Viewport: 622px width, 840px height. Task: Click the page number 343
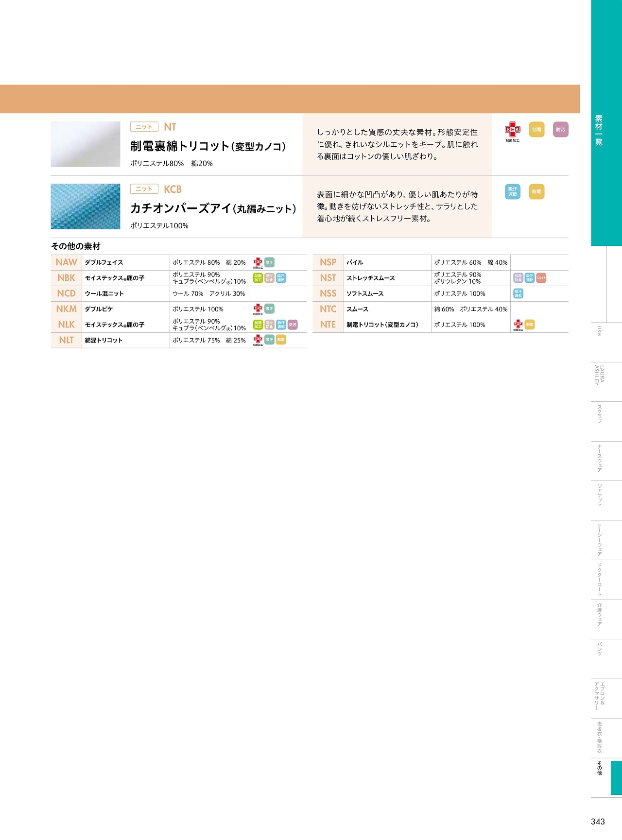[x=598, y=822]
